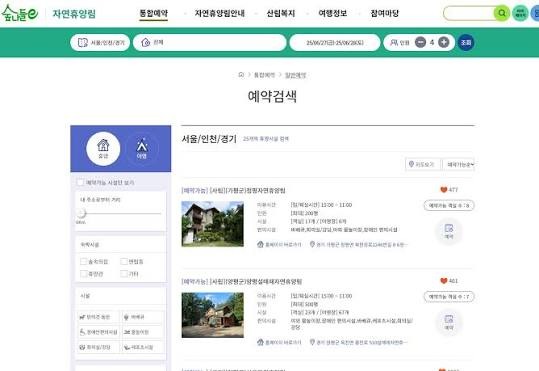Toggle 예약가능 시설만 보기 checkbox
539x371 pixels.
tap(80, 182)
